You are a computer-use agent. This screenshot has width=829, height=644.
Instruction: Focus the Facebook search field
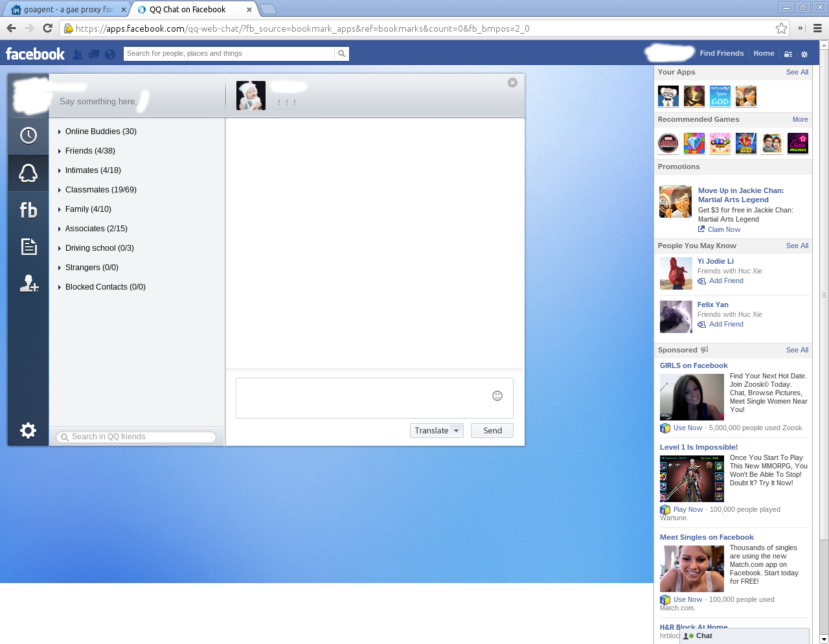click(x=230, y=54)
